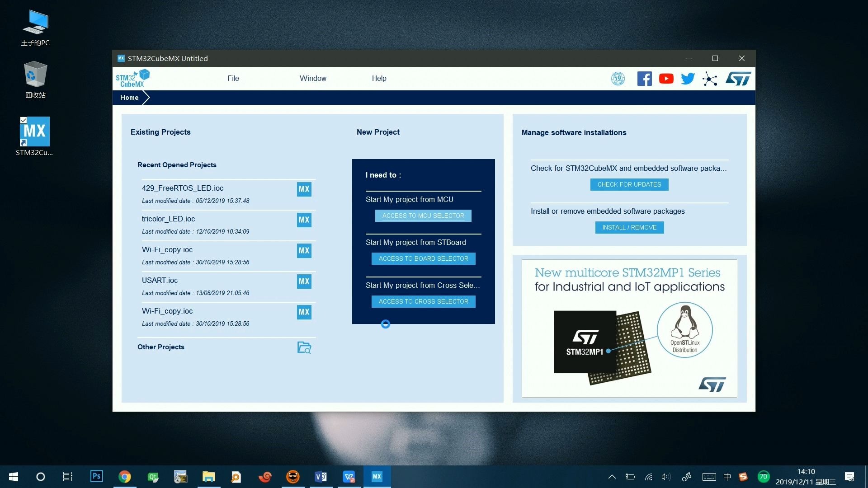Open STM32 Facebook page icon
The width and height of the screenshot is (868, 488).
coord(644,78)
